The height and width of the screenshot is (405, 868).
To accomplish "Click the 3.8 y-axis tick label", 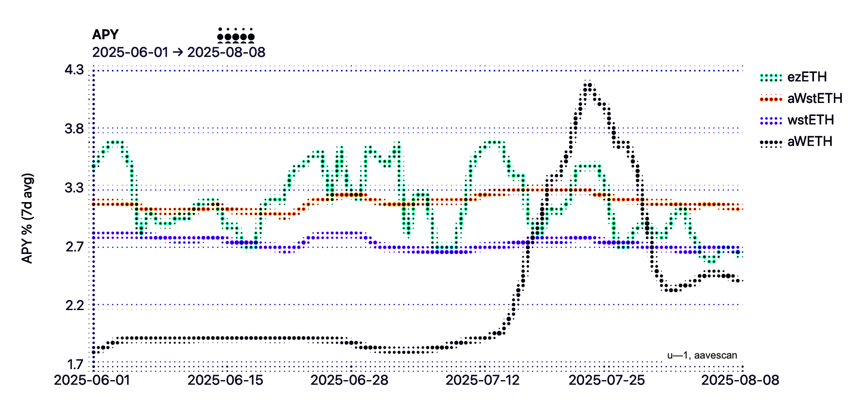I will tap(74, 129).
